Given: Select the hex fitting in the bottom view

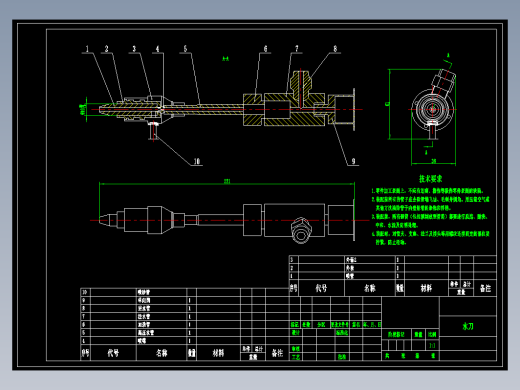Looking at the screenshot, I should tap(301, 230).
